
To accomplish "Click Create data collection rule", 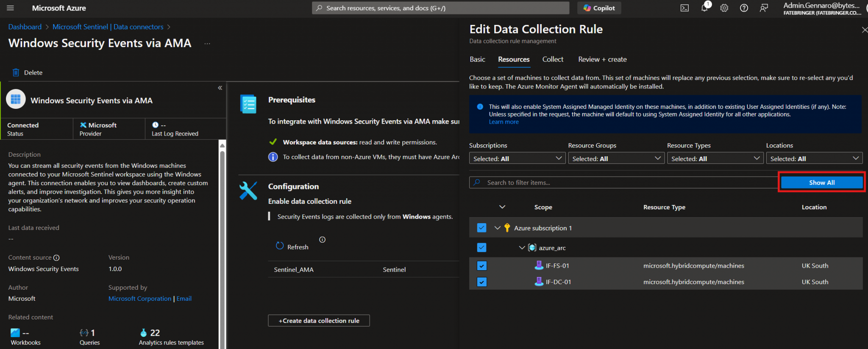I will pos(319,321).
